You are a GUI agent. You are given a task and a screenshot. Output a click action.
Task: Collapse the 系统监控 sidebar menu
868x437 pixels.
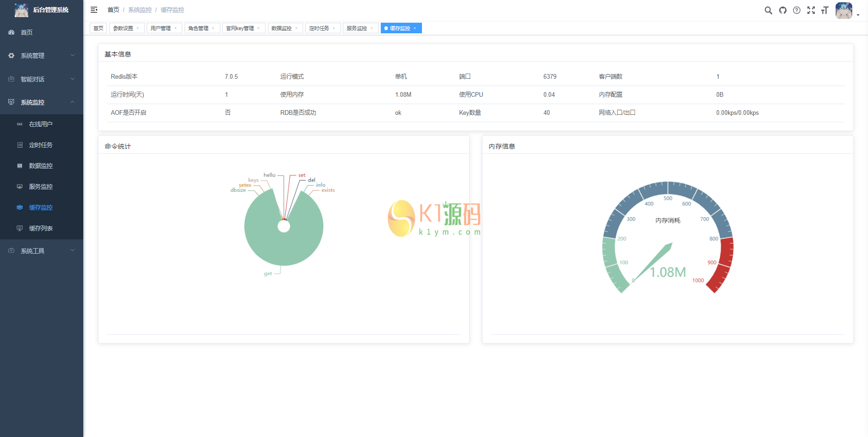[x=42, y=102]
